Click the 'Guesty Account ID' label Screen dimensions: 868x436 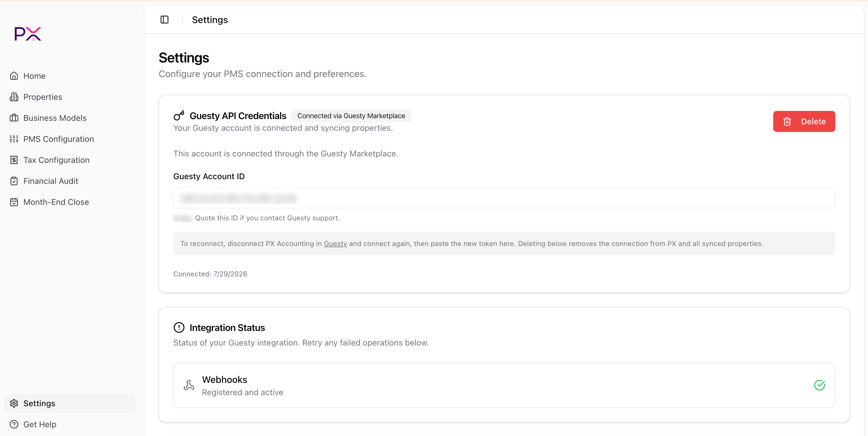pos(209,176)
